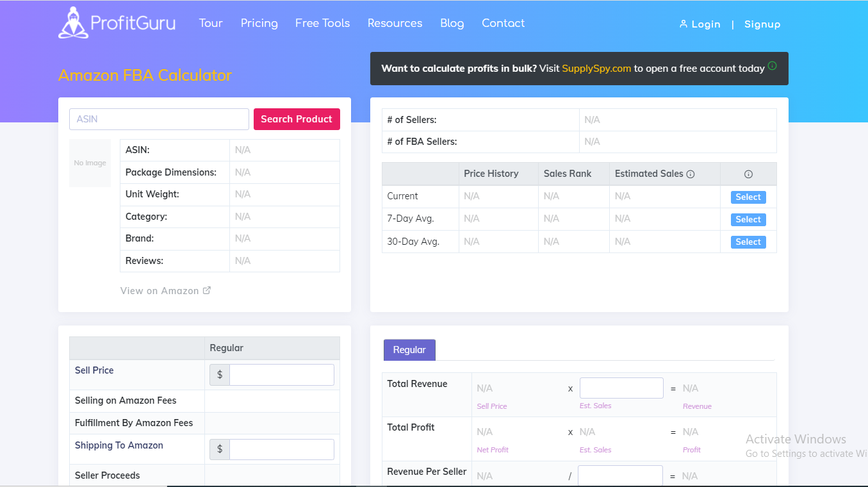Click the Revenue Per Seller label
Viewport: 868px width, 487px height.
[427, 472]
